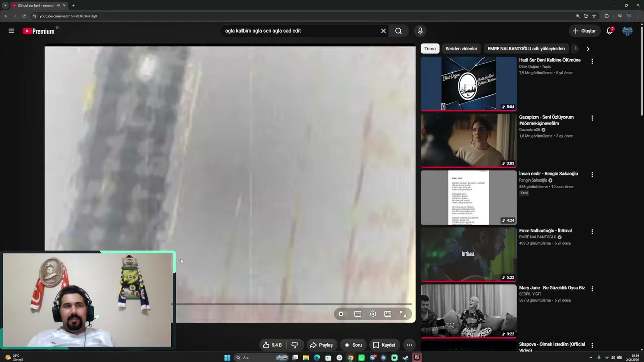Select EMRE NALBANTOĞLU adlı yükleyiciden chip

(526, 49)
